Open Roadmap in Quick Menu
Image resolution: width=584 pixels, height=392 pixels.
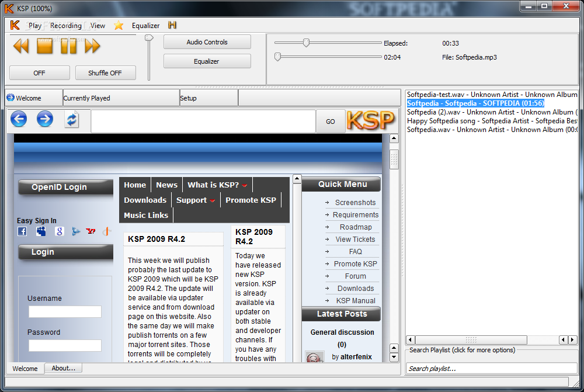pos(355,227)
